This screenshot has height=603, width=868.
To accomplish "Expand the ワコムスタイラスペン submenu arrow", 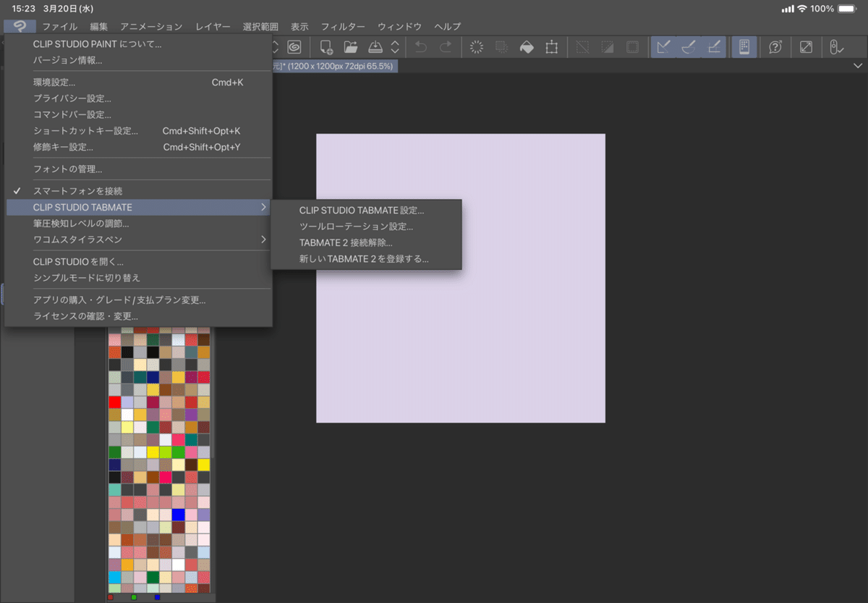I will click(263, 240).
